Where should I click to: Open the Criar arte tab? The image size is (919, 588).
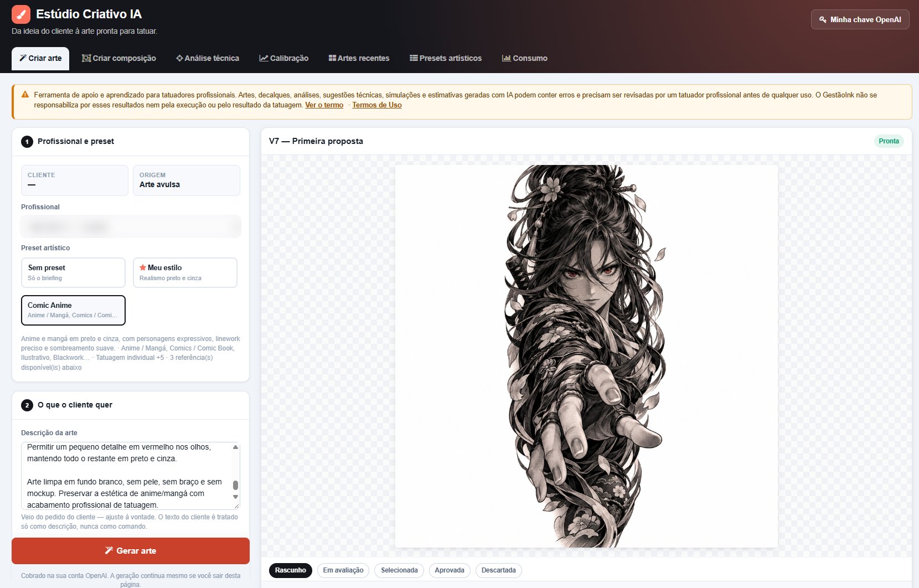coord(40,58)
